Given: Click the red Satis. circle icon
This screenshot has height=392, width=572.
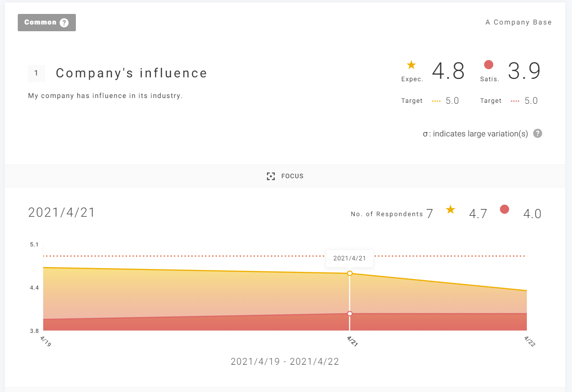Looking at the screenshot, I should tap(488, 65).
